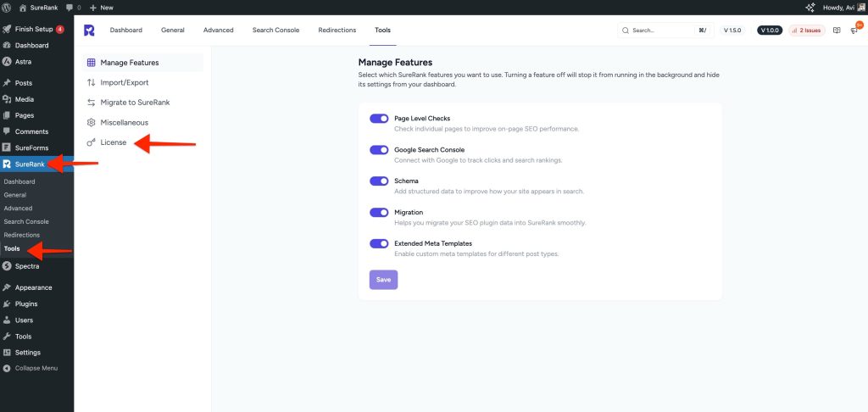The image size is (868, 412).
Task: Click the + New admin bar item
Action: coord(102,8)
